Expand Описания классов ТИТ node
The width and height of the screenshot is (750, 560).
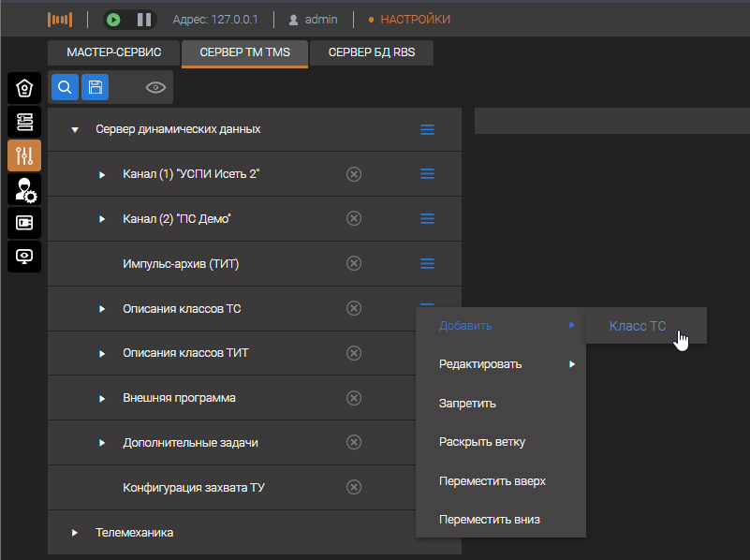tap(102, 353)
